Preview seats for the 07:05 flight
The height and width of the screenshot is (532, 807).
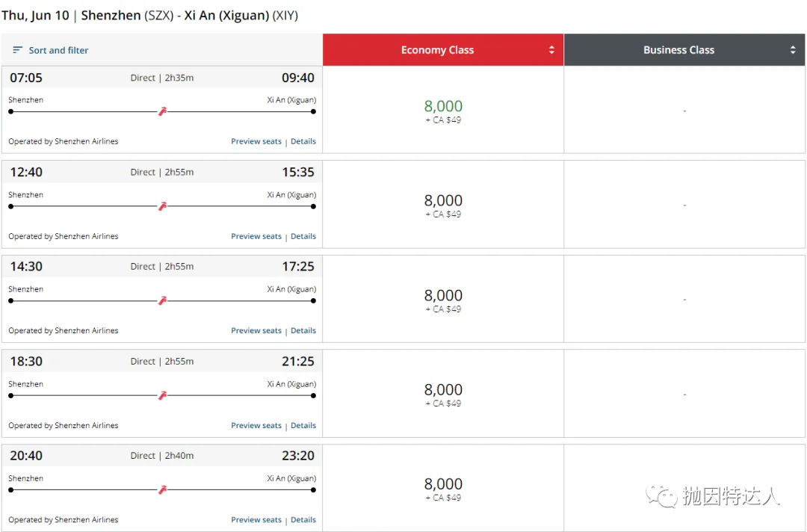click(x=256, y=141)
